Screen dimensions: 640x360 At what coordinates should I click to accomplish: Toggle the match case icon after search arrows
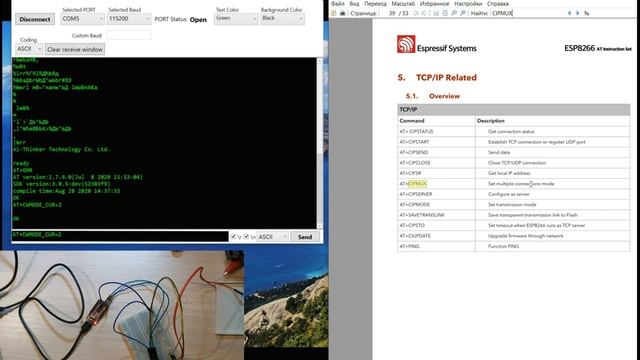point(587,13)
